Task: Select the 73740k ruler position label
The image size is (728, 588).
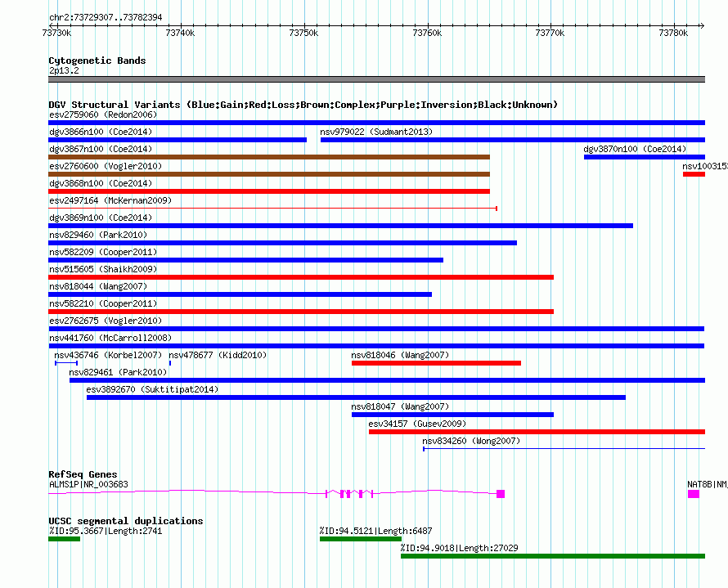Action: [180, 33]
